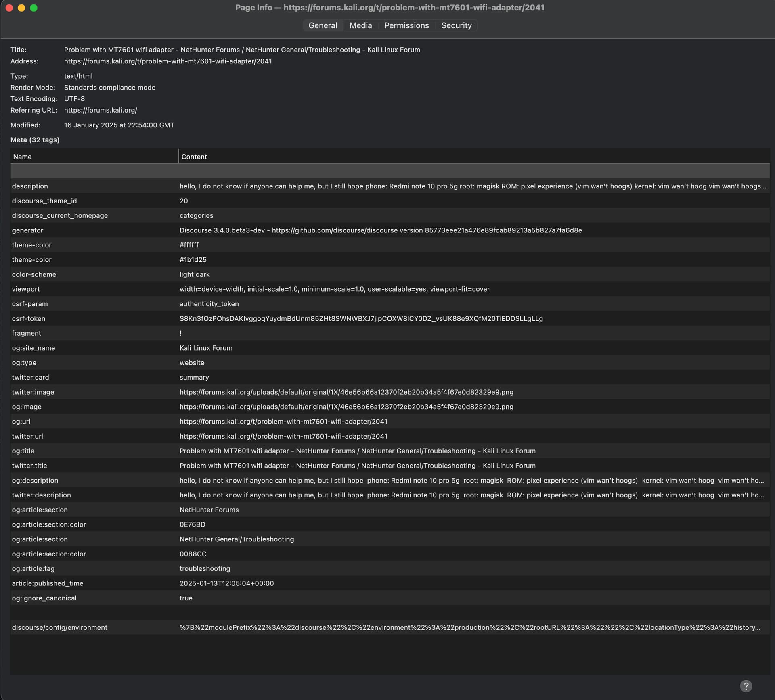
Task: Select the Render Mode value
Action: 109,88
